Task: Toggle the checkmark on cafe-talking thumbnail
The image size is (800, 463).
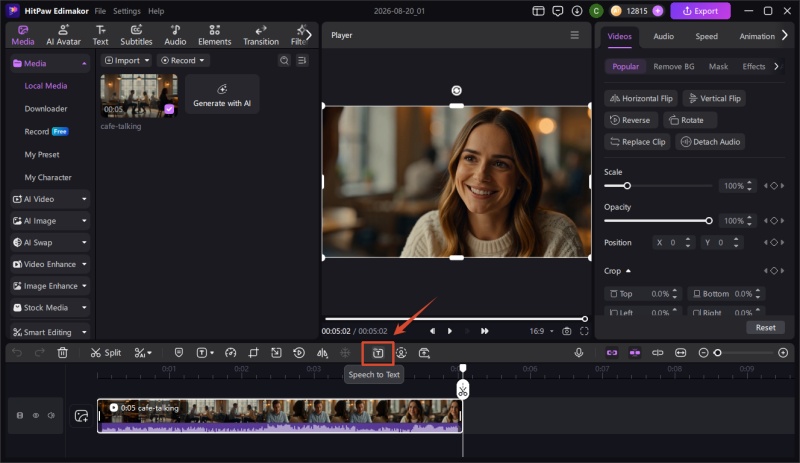Action: pyautogui.click(x=169, y=109)
